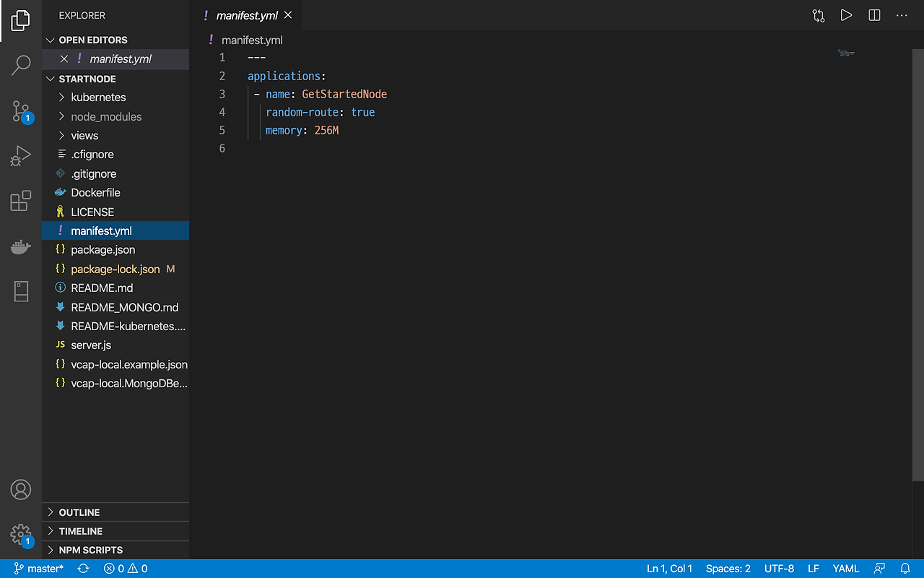The height and width of the screenshot is (578, 924).
Task: Click the feedback icon in status bar
Action: coord(879,569)
